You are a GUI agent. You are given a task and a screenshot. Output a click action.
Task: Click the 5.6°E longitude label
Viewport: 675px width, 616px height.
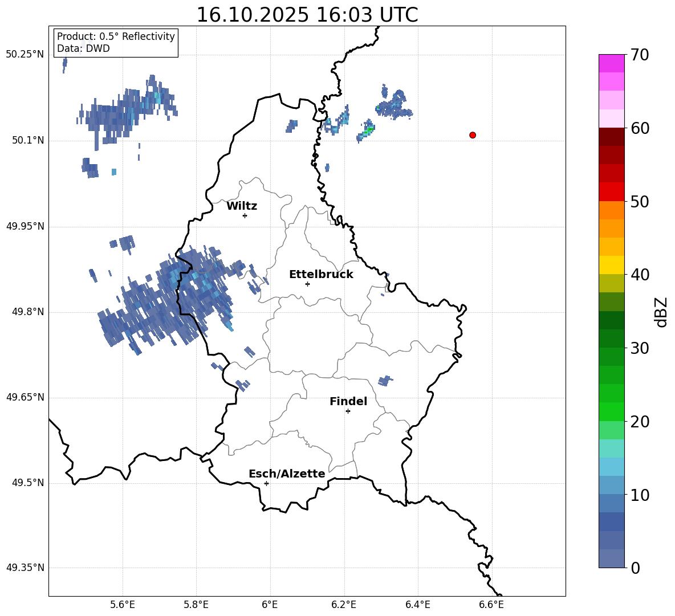coord(123,605)
